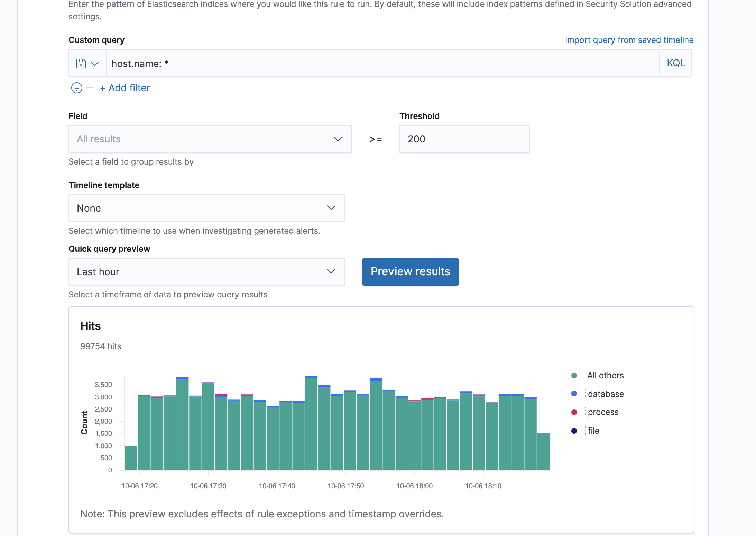Click Import query from saved timeline
756x536 pixels.
(629, 40)
